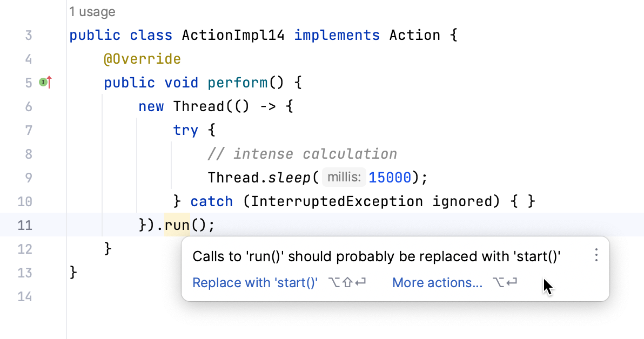Click the "implements" keyword on line 3
This screenshot has width=644, height=339.
click(337, 35)
